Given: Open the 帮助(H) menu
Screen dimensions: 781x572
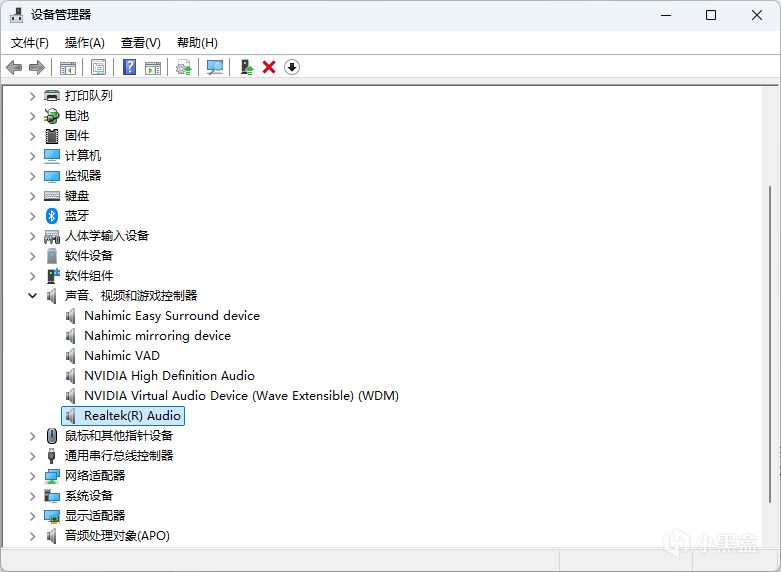Looking at the screenshot, I should click(x=197, y=43).
